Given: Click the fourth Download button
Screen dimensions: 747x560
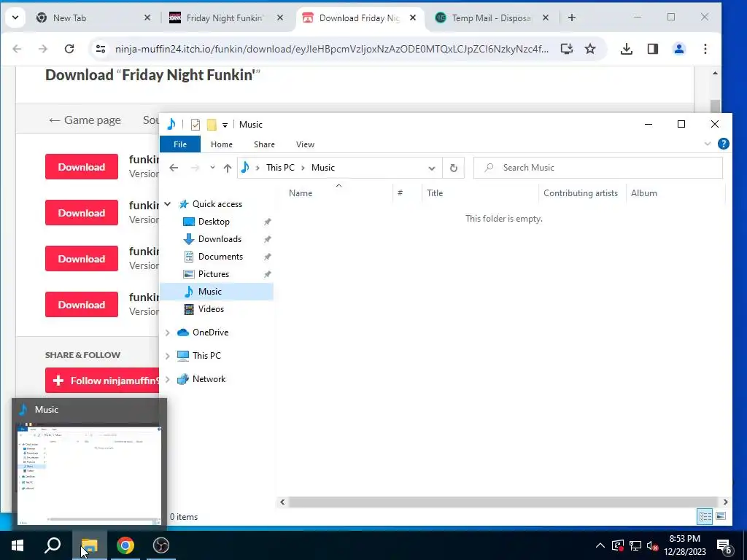Looking at the screenshot, I should tap(82, 305).
